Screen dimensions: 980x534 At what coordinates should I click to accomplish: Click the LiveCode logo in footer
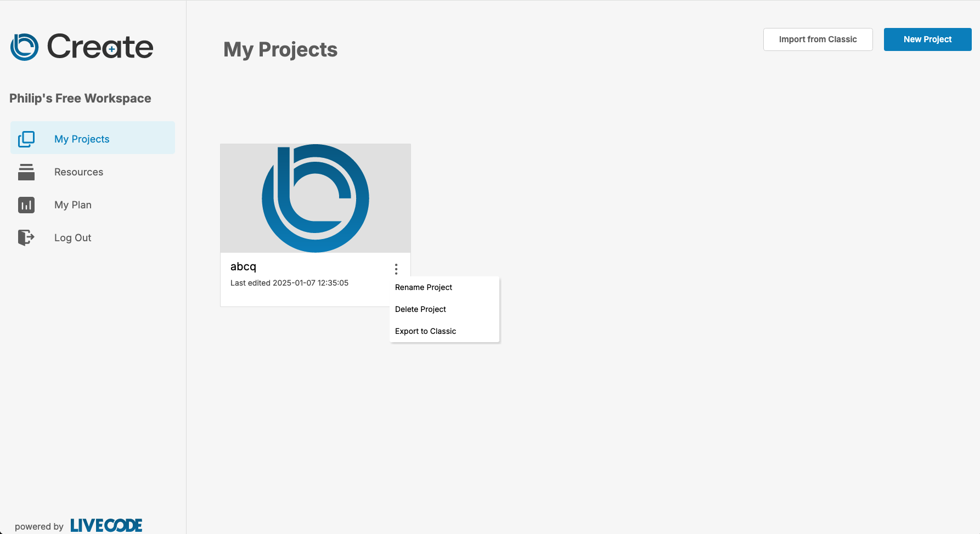[x=106, y=526]
